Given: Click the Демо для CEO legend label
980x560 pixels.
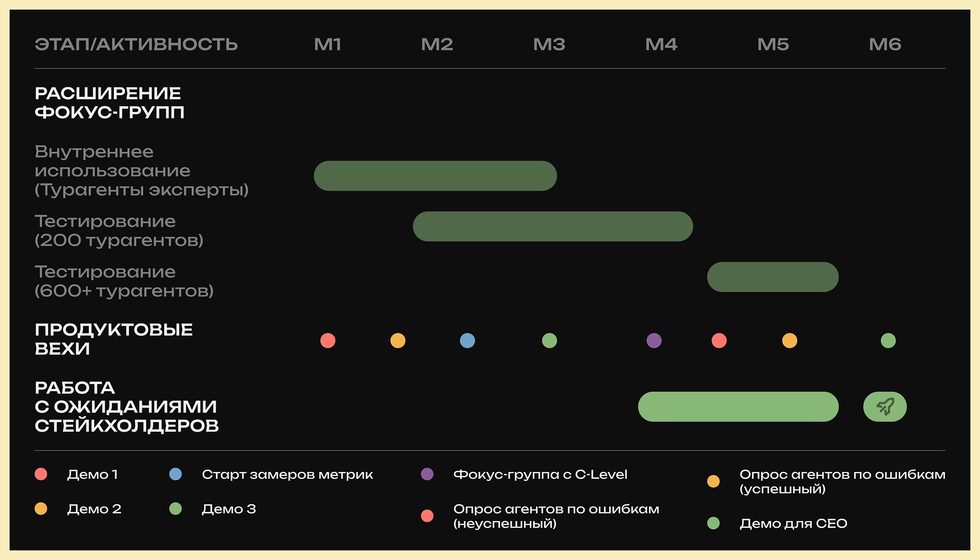Looking at the screenshot, I should [x=794, y=523].
